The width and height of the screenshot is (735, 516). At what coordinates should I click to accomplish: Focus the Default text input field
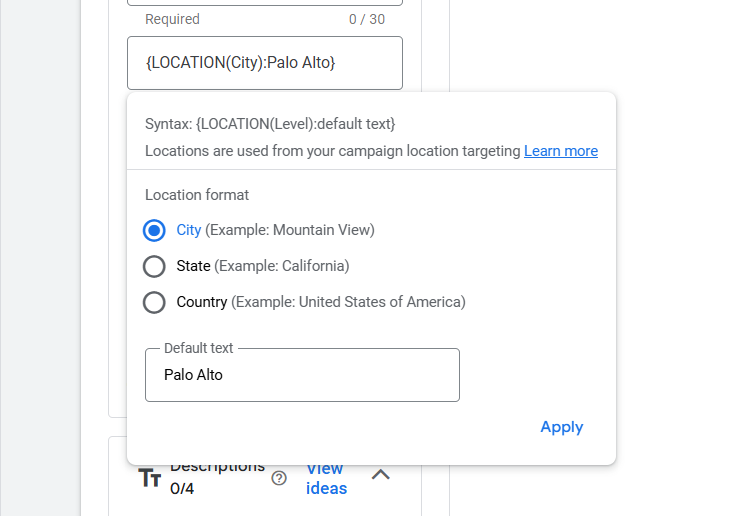pyautogui.click(x=302, y=376)
